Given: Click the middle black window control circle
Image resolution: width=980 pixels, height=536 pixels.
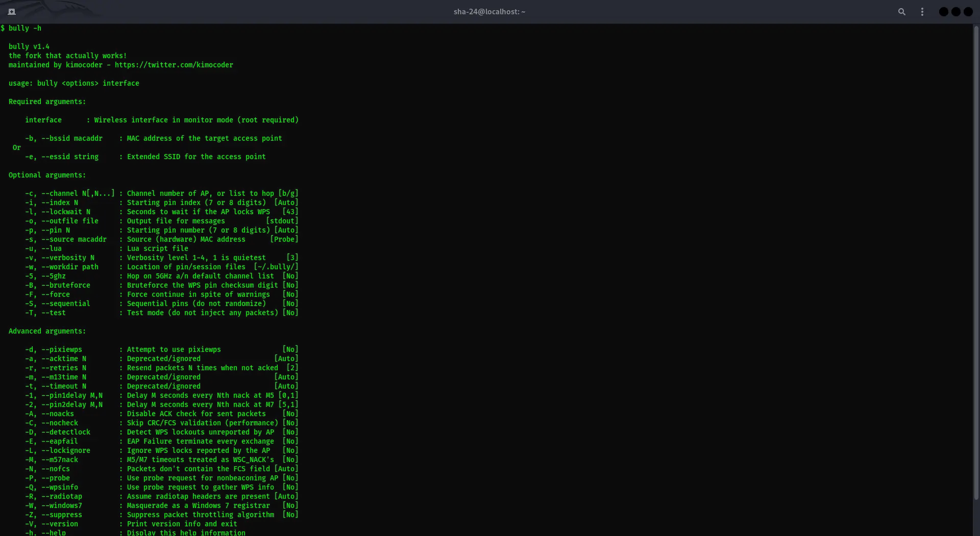Looking at the screenshot, I should point(955,12).
